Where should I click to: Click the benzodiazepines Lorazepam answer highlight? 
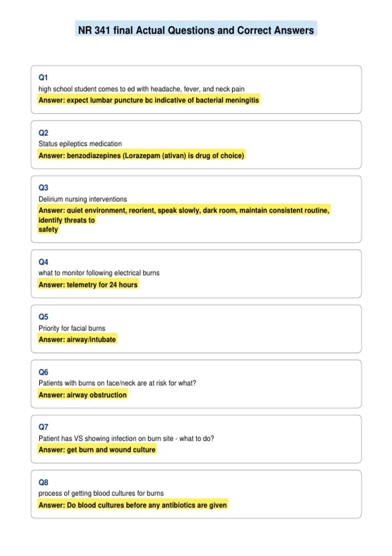(141, 155)
